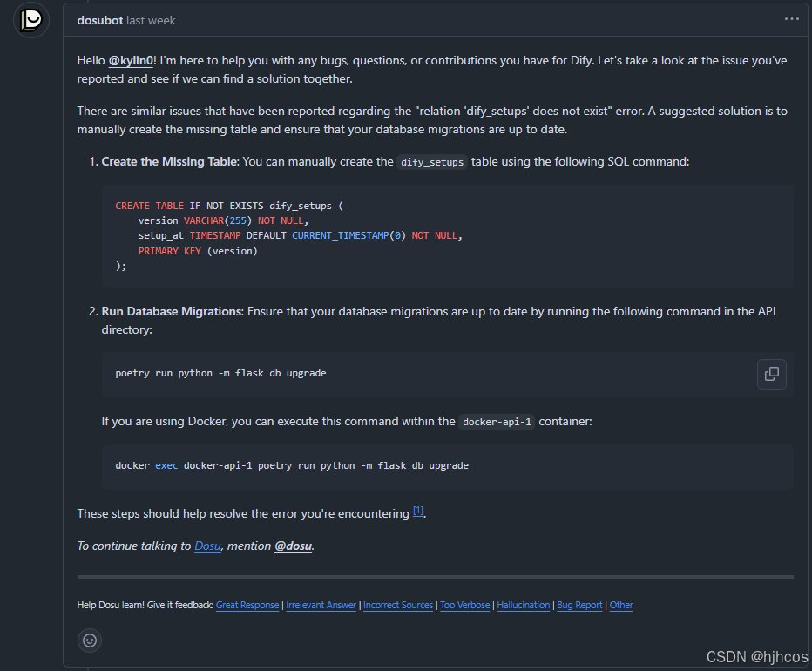Click the dify_setups inline code label
Screen dimensions: 812x671
click(432, 162)
